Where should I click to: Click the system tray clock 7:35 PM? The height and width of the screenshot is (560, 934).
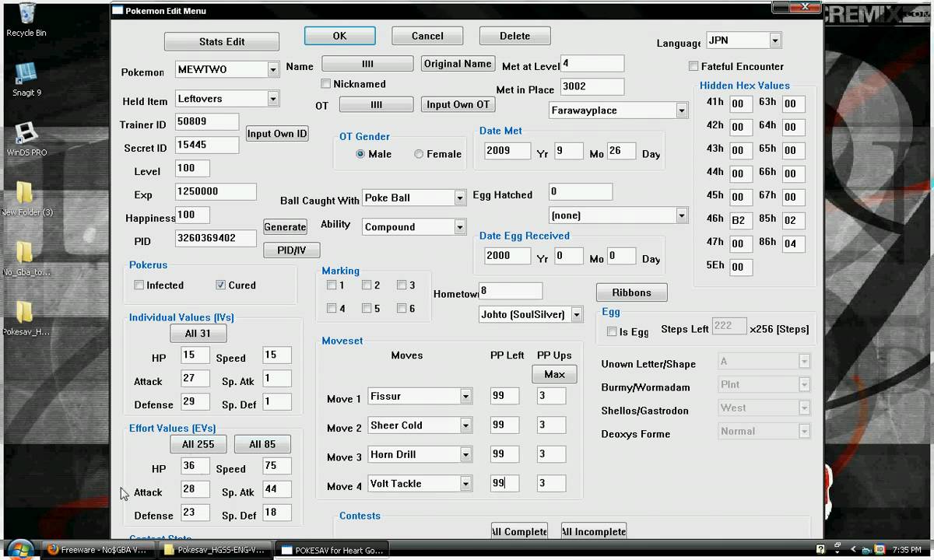click(906, 550)
